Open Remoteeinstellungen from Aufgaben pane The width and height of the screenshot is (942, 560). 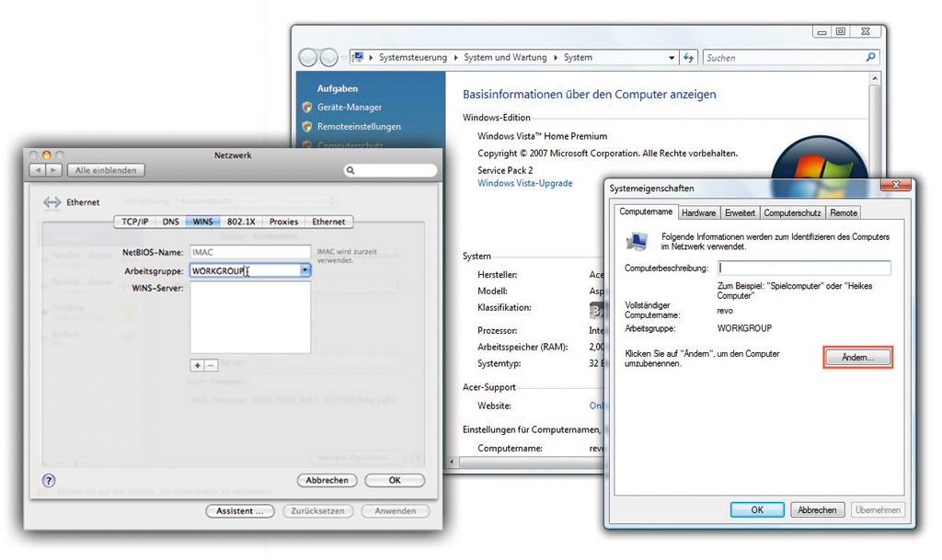pos(359,127)
